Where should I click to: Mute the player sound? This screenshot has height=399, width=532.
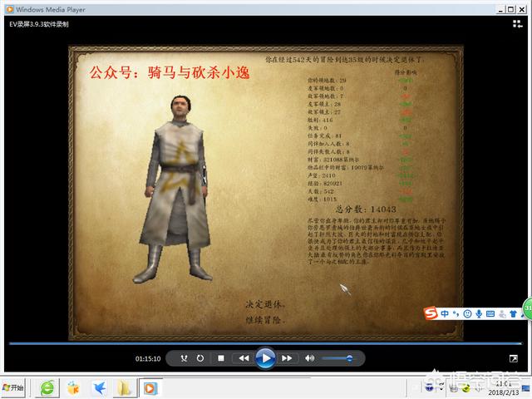coord(309,358)
